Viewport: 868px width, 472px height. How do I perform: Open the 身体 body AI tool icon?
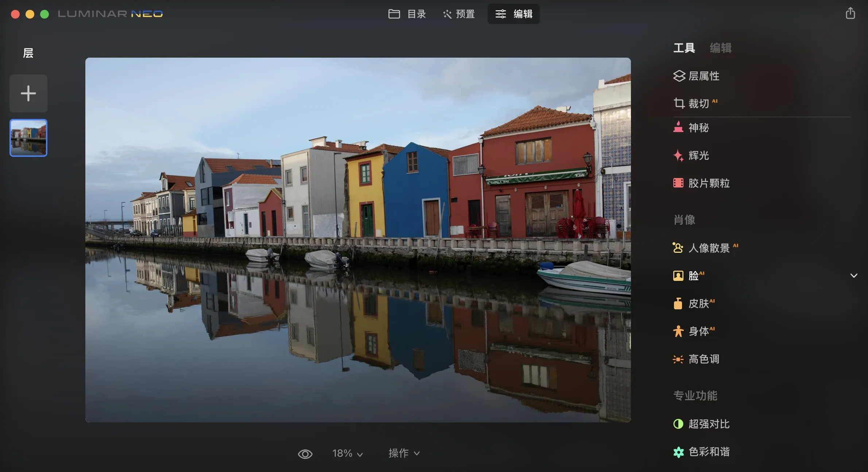[x=678, y=331]
